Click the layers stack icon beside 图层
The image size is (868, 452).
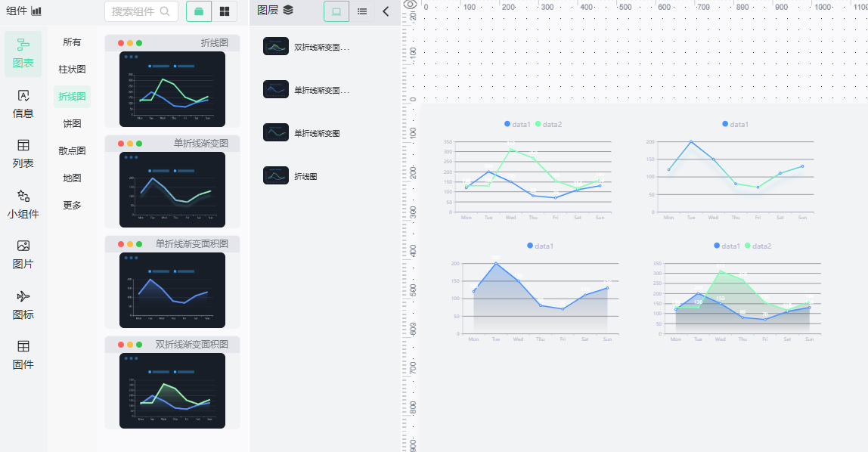pos(288,10)
